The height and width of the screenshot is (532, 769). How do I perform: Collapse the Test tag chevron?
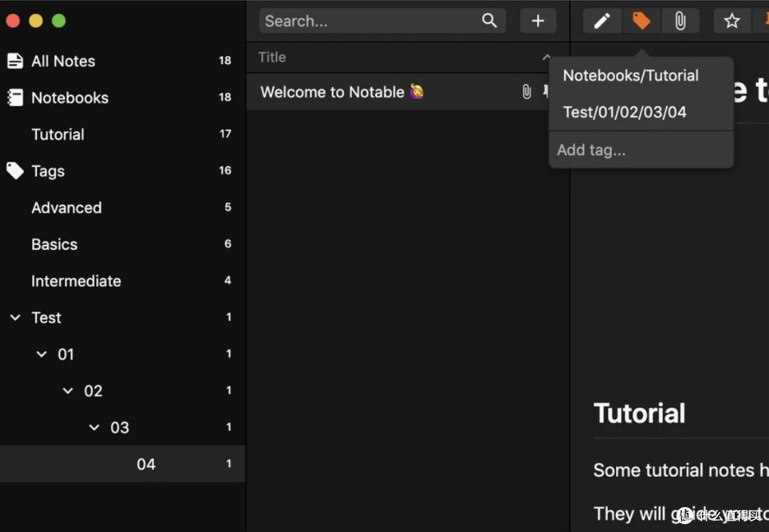click(x=15, y=317)
